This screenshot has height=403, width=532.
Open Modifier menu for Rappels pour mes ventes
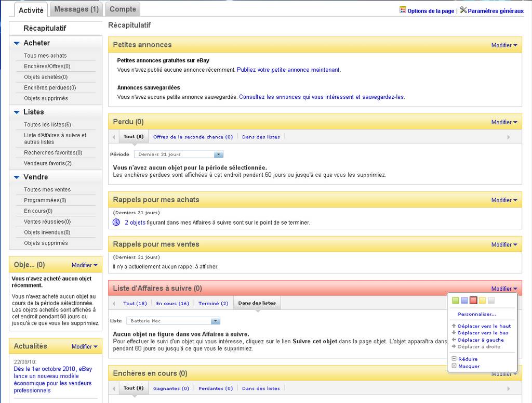(504, 245)
